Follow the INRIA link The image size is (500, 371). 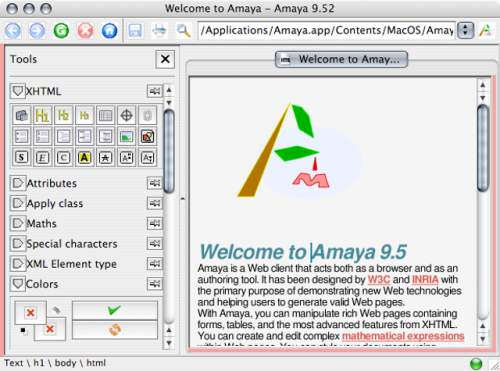425,279
